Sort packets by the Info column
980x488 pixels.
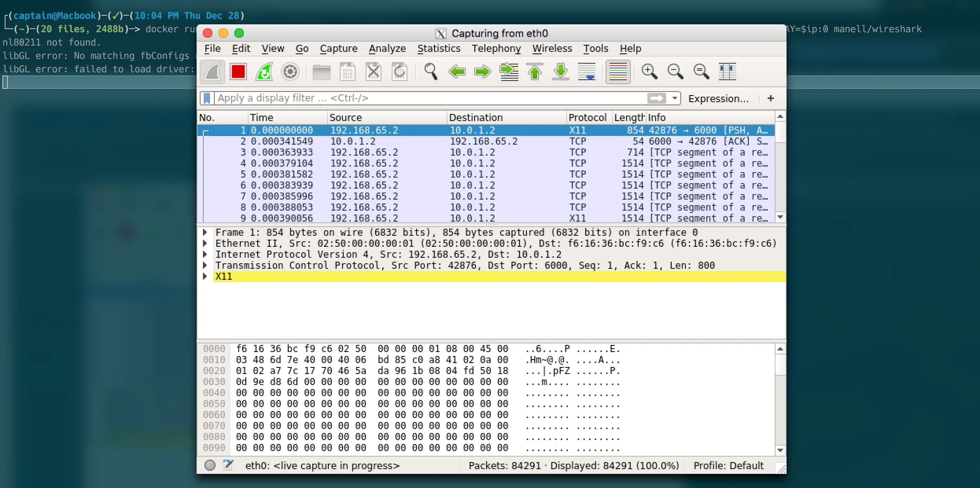(710, 117)
